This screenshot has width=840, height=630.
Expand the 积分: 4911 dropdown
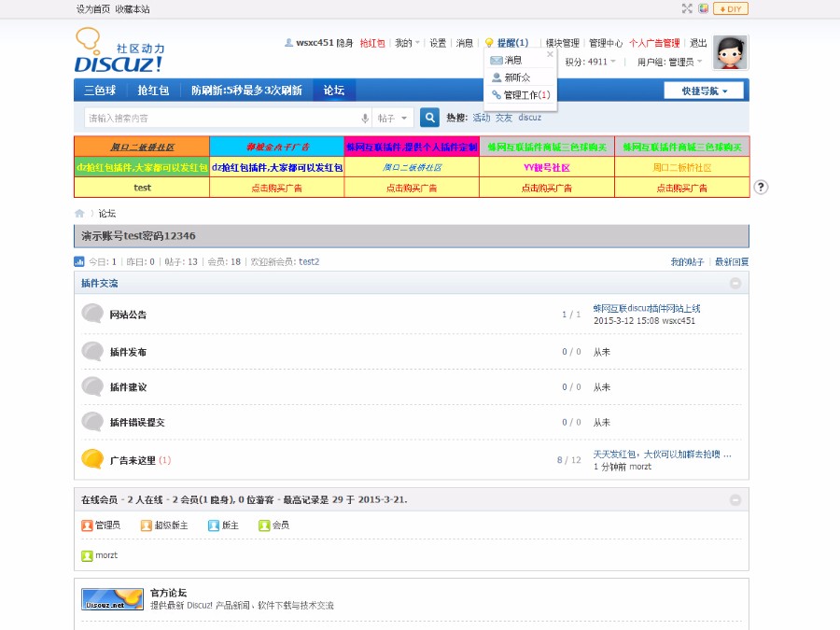[x=591, y=62]
